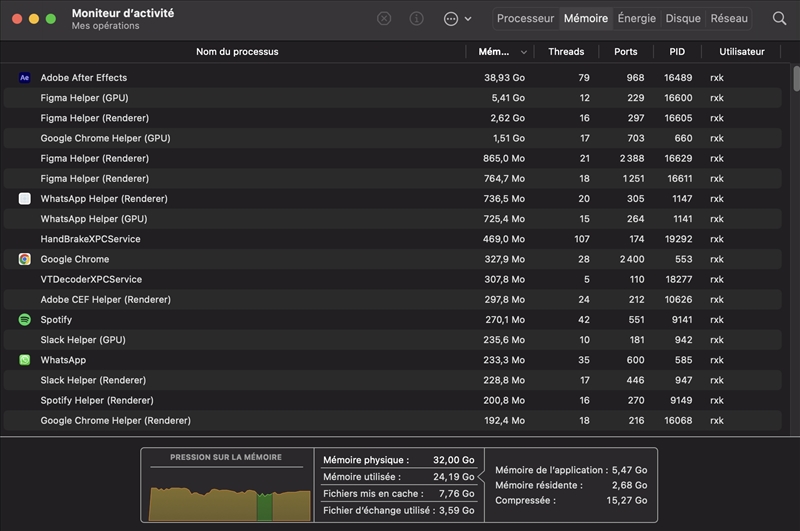Screen dimensions: 800x531
Task: Sort by the PID column header
Action: point(677,52)
